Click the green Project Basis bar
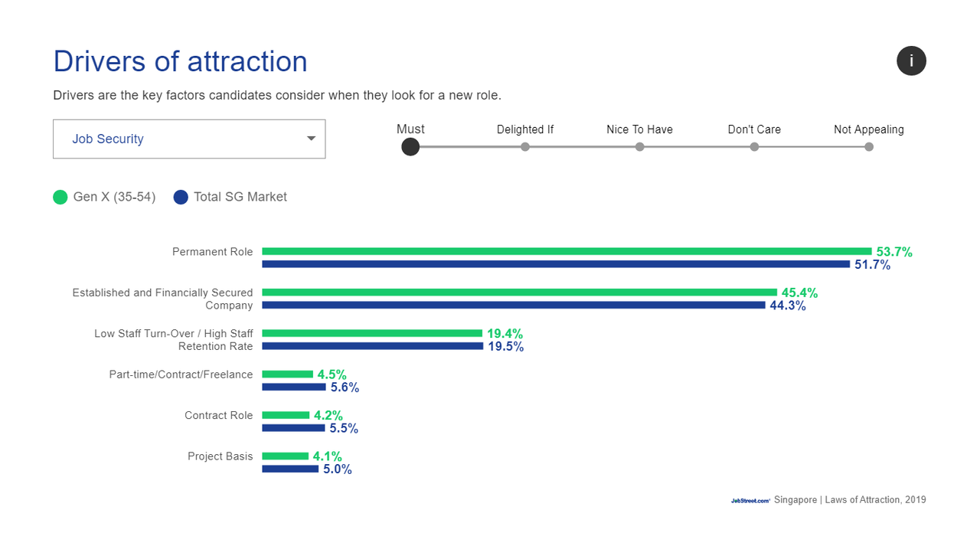The height and width of the screenshot is (546, 980). (286, 456)
